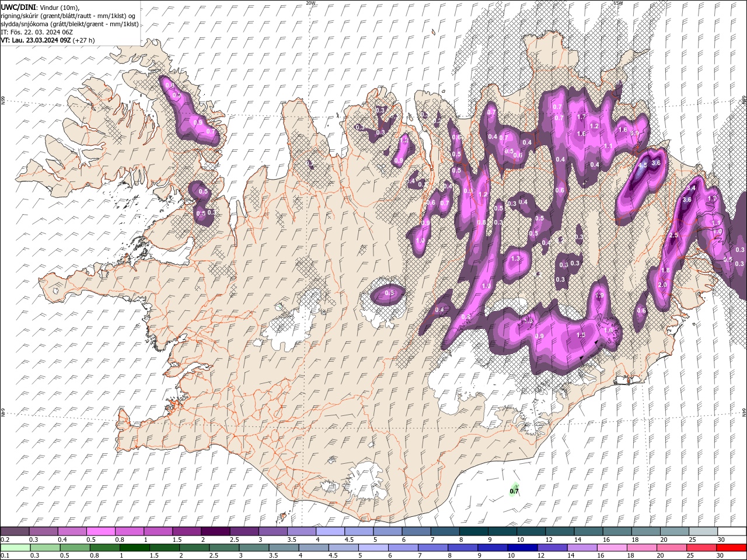
Task: Click the dark purple 2 swatch in the upper legend row
Action: 215,531
